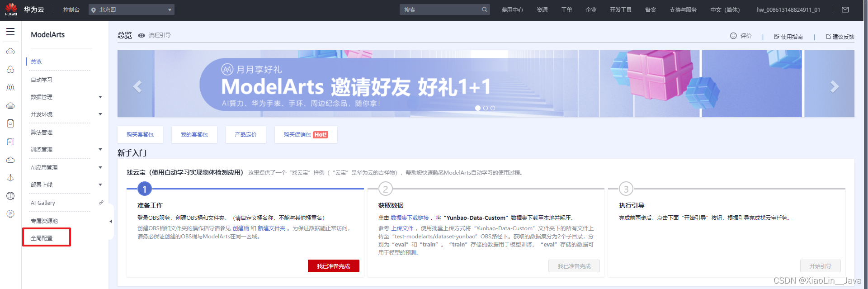Click the ModelArts sidebar title
The image size is (868, 289).
47,34
